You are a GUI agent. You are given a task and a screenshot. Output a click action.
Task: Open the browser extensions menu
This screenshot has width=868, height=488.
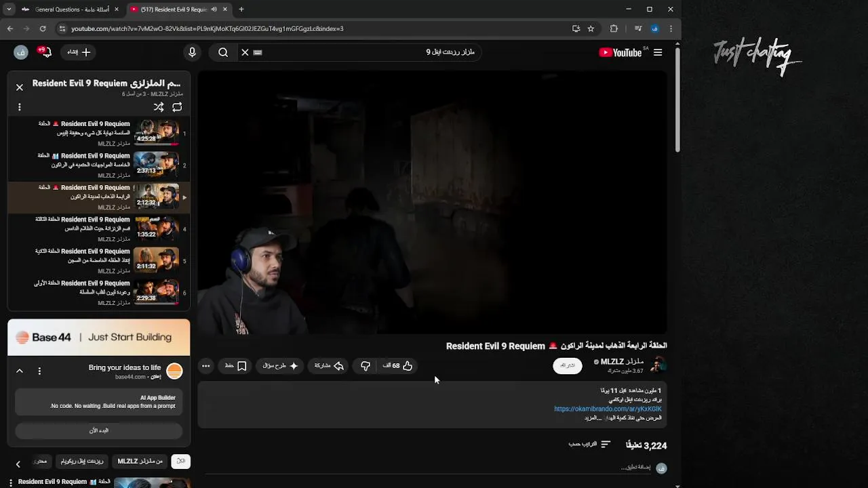pyautogui.click(x=614, y=28)
